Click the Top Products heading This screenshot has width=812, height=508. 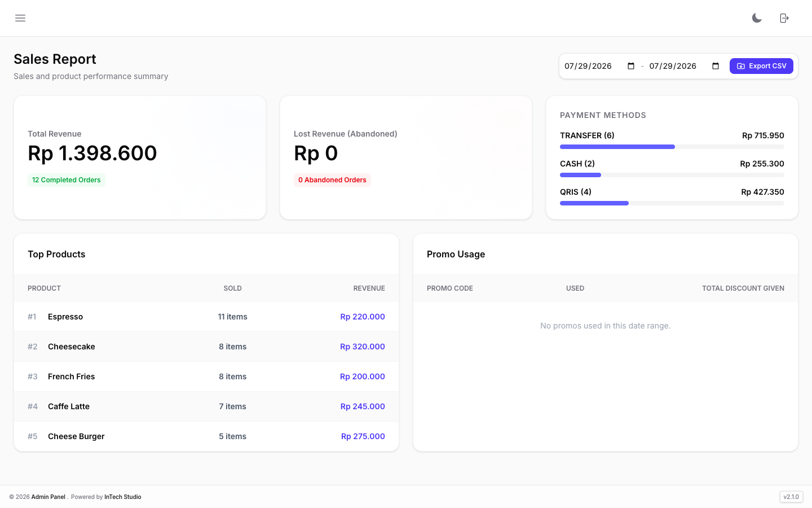(56, 254)
